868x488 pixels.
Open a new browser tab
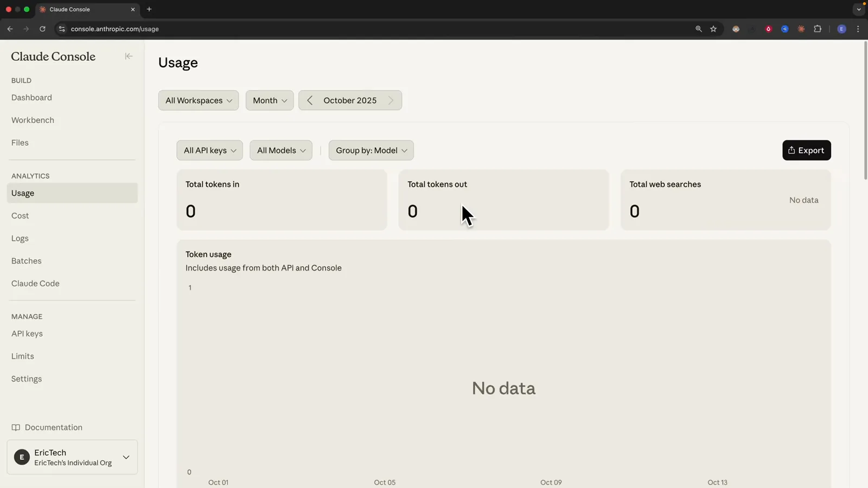tap(149, 9)
